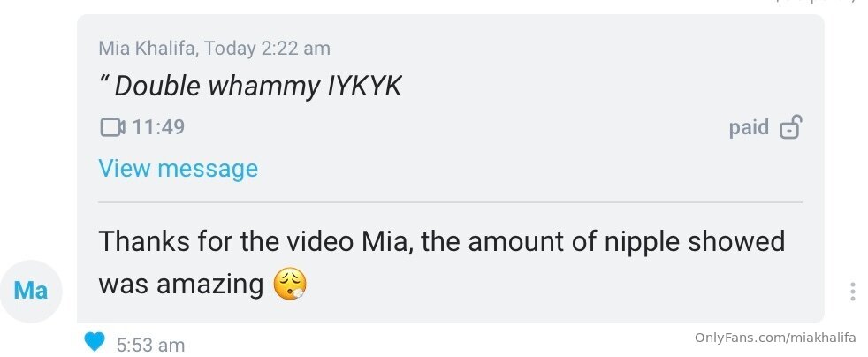This screenshot has height=357, width=868.
Task: Click the 5:53 am message timestamp
Action: point(150,345)
